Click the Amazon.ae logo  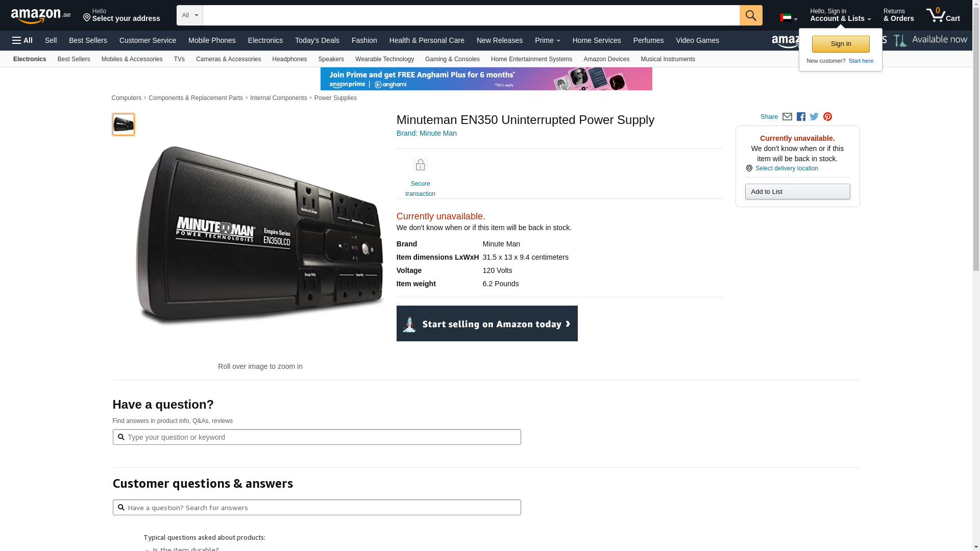click(x=41, y=16)
